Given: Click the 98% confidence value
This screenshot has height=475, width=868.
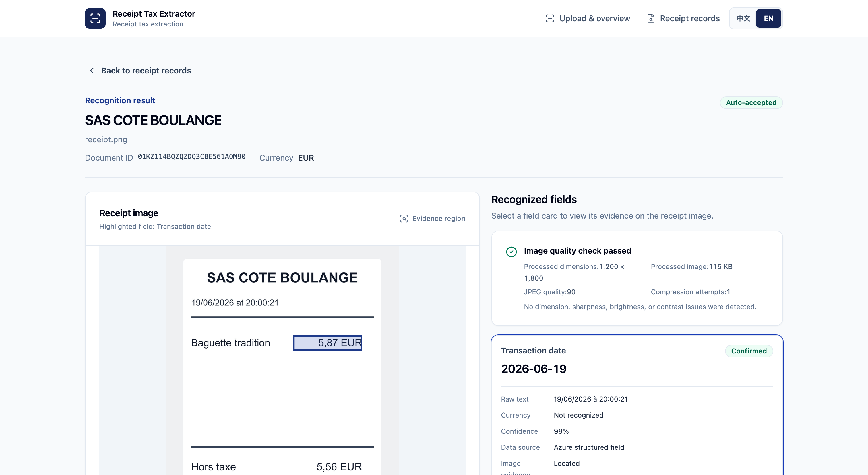Looking at the screenshot, I should click(561, 431).
